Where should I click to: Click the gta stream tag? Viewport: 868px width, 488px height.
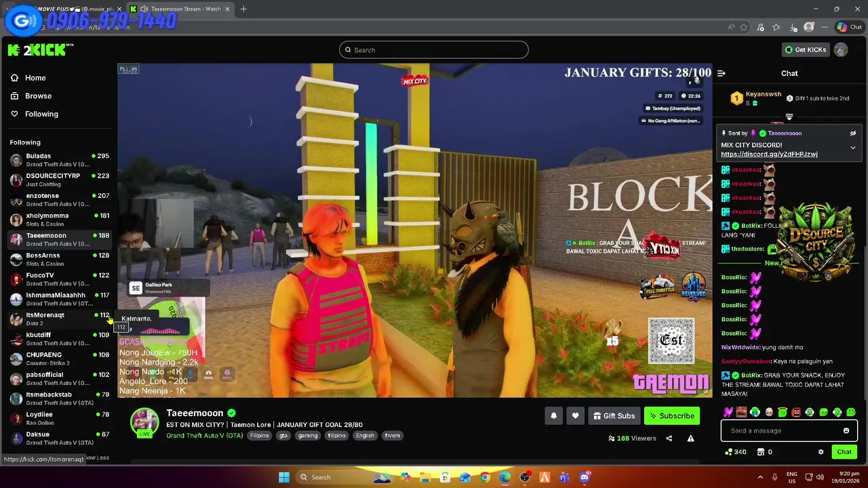tap(283, 436)
